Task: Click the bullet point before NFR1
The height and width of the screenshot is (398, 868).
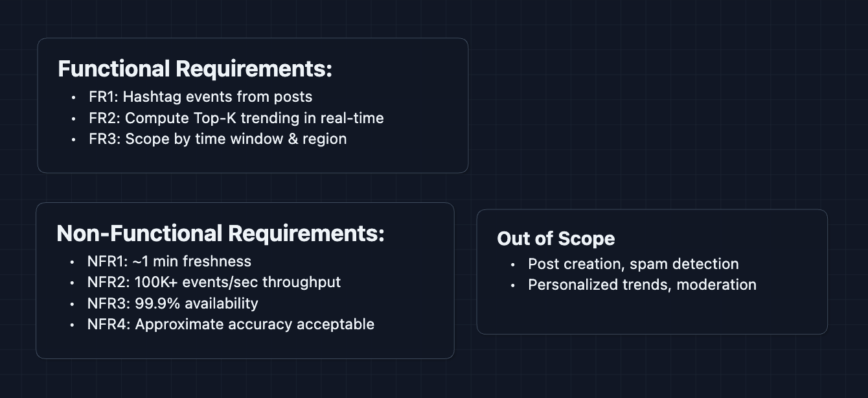Action: (72, 262)
